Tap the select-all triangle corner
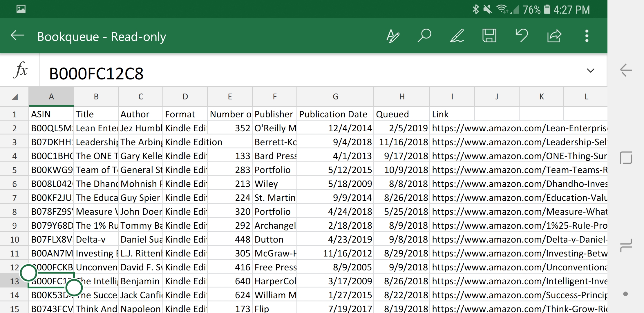Image resolution: width=644 pixels, height=313 pixels. (15, 97)
